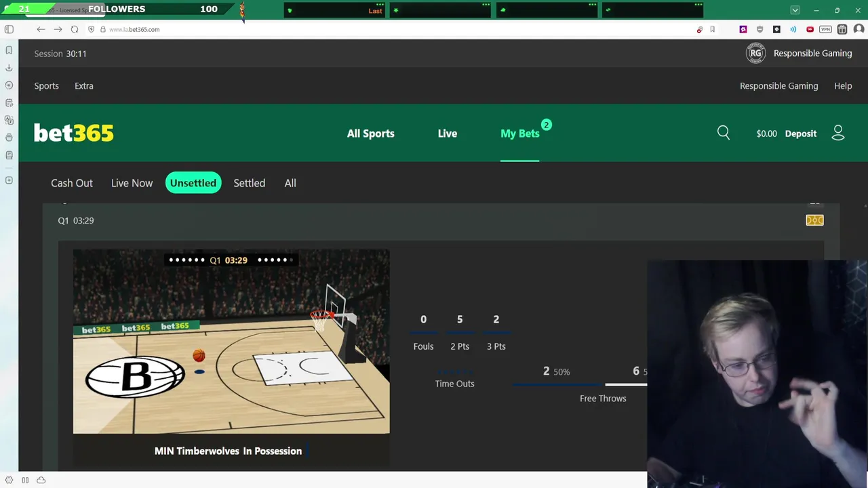The image size is (868, 488).
Task: Go forward with the browser forward arrow
Action: coord(58,29)
